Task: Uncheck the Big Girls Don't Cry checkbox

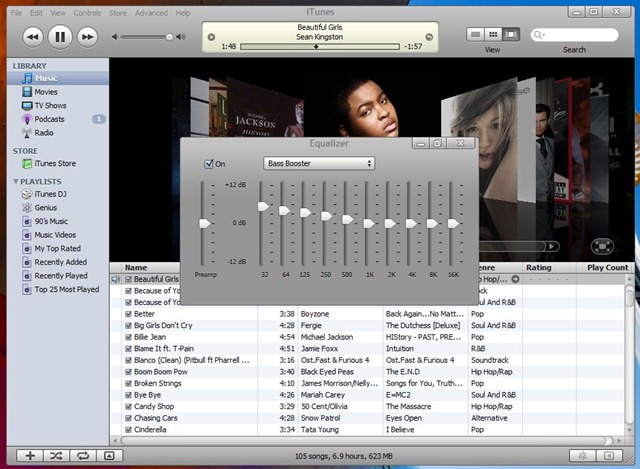Action: pyautogui.click(x=128, y=325)
